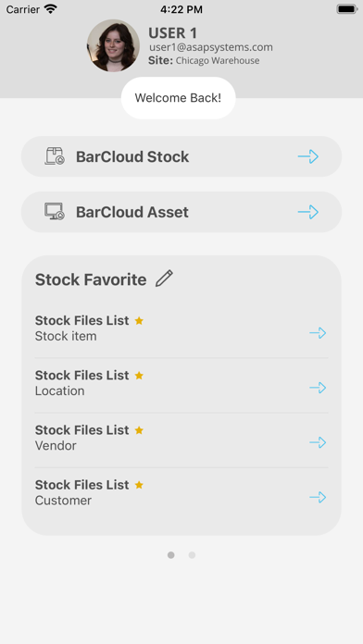
Task: Tap the user profile photo
Action: [113, 45]
